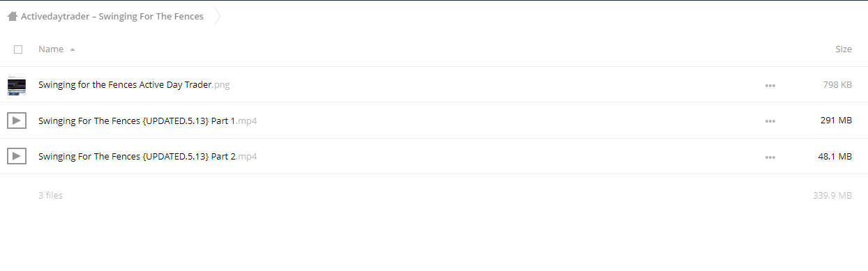Click the 798 KB size value

click(x=837, y=85)
